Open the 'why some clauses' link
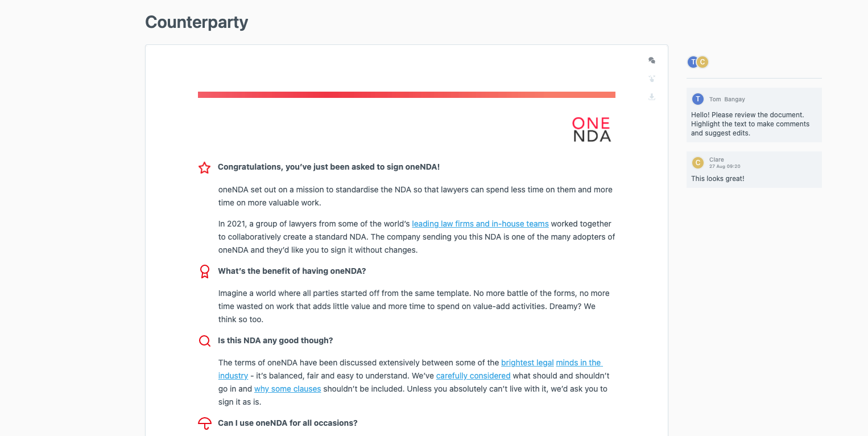868x436 pixels. click(x=287, y=389)
